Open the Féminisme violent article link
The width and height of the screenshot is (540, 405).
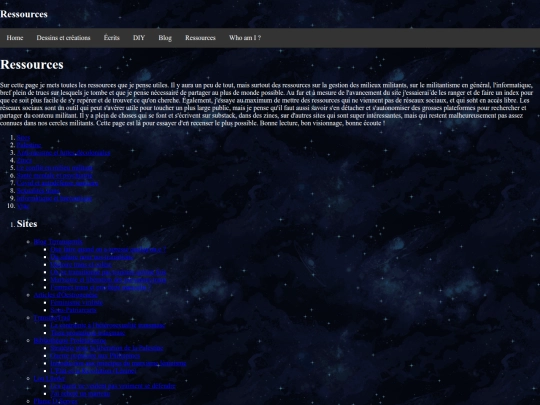pos(77,302)
